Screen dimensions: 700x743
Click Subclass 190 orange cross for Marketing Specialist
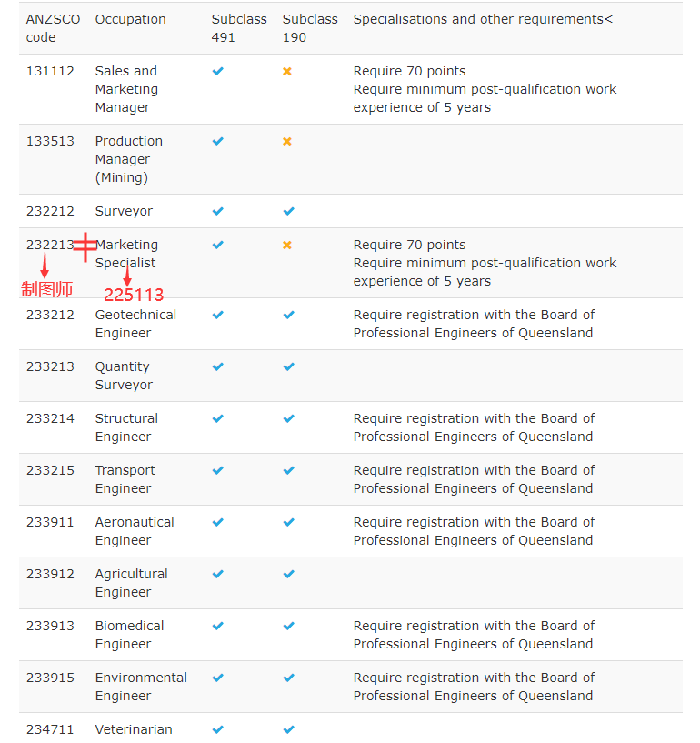tap(287, 245)
